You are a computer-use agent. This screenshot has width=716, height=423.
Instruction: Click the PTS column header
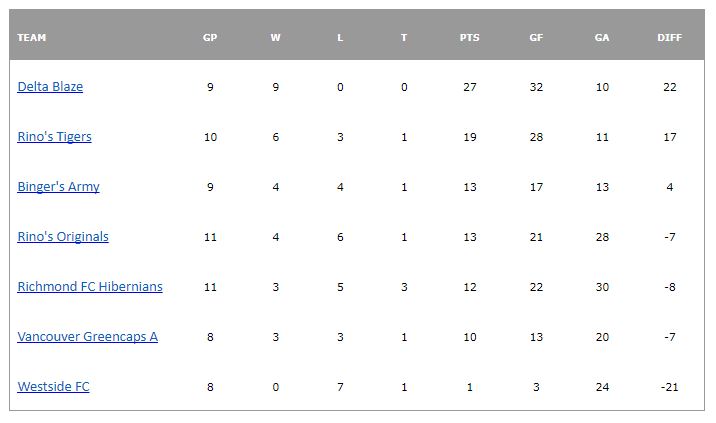tap(470, 38)
